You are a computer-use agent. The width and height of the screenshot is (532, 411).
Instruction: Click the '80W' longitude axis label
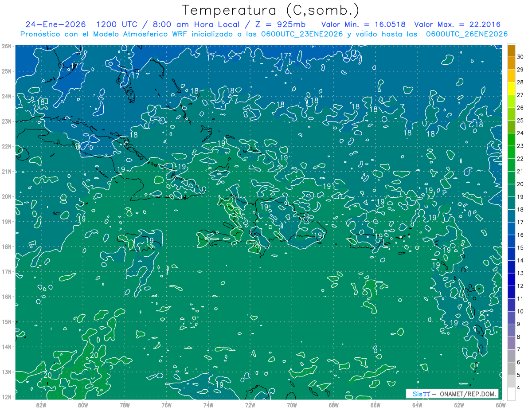82,405
